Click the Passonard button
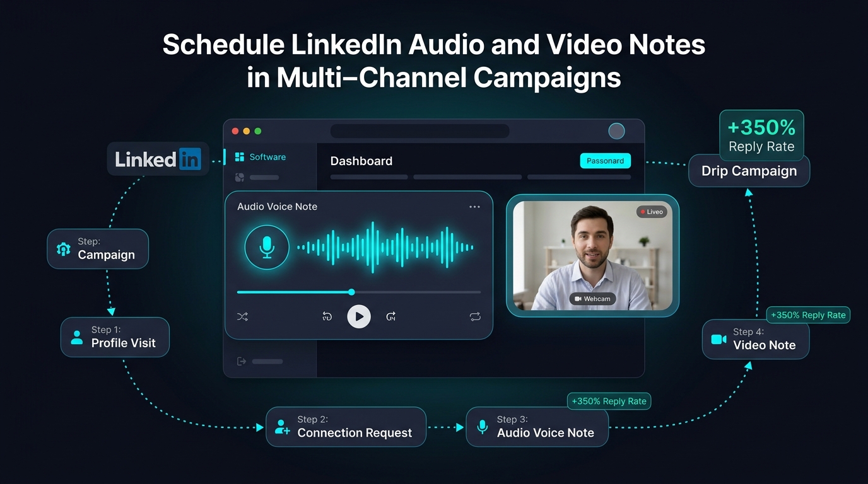Screen dimensions: 868x484 (x=605, y=161)
